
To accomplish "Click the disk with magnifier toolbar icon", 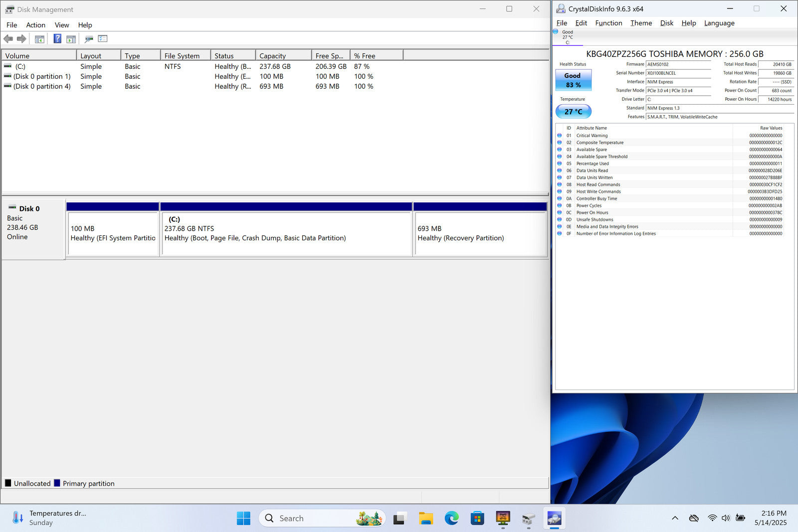I will (x=89, y=39).
